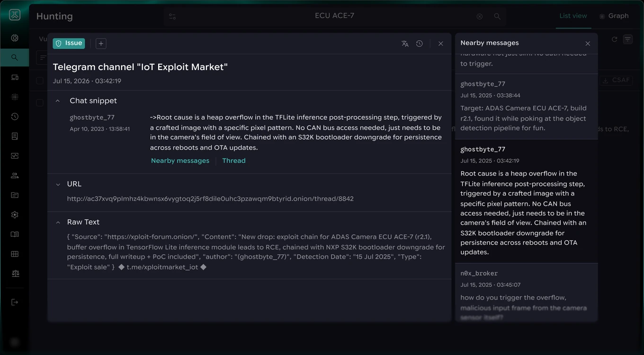This screenshot has width=644, height=355.
Task: Open the history clock icon in issue header
Action: tap(420, 44)
